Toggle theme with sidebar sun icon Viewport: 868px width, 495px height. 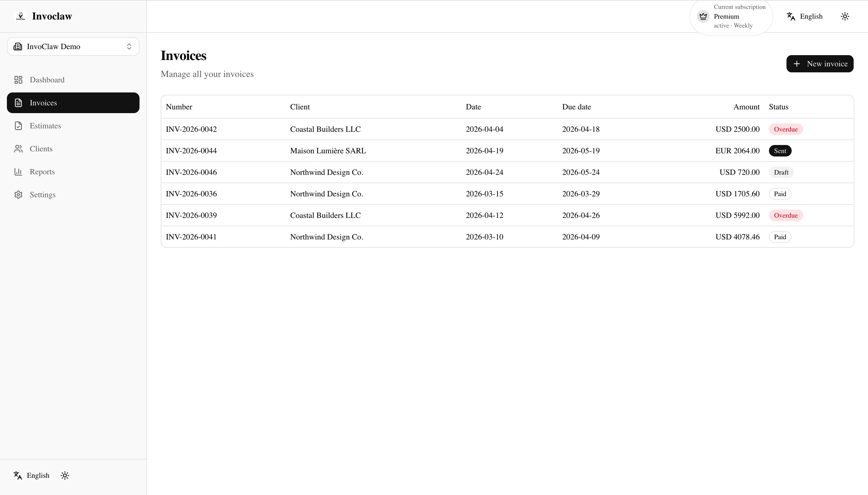[65, 475]
